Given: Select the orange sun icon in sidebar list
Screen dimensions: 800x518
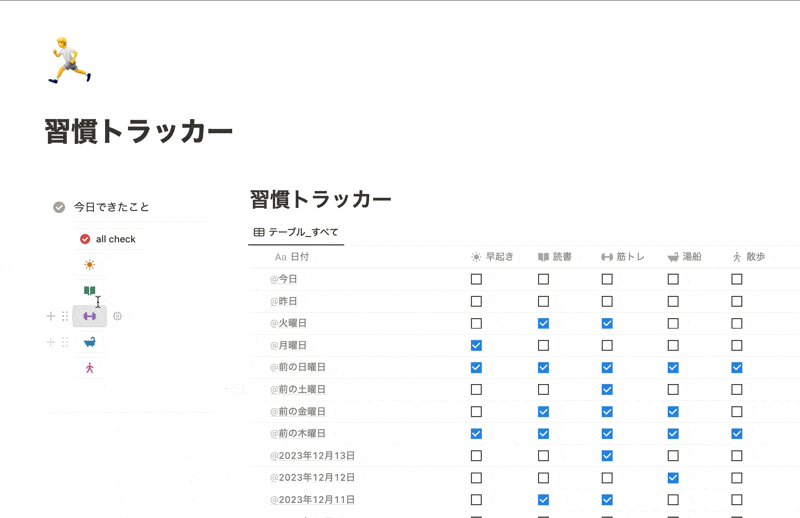Looking at the screenshot, I should pos(90,264).
